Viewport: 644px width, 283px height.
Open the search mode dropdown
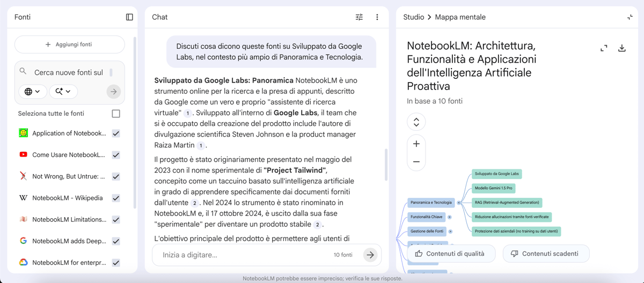[x=63, y=92]
